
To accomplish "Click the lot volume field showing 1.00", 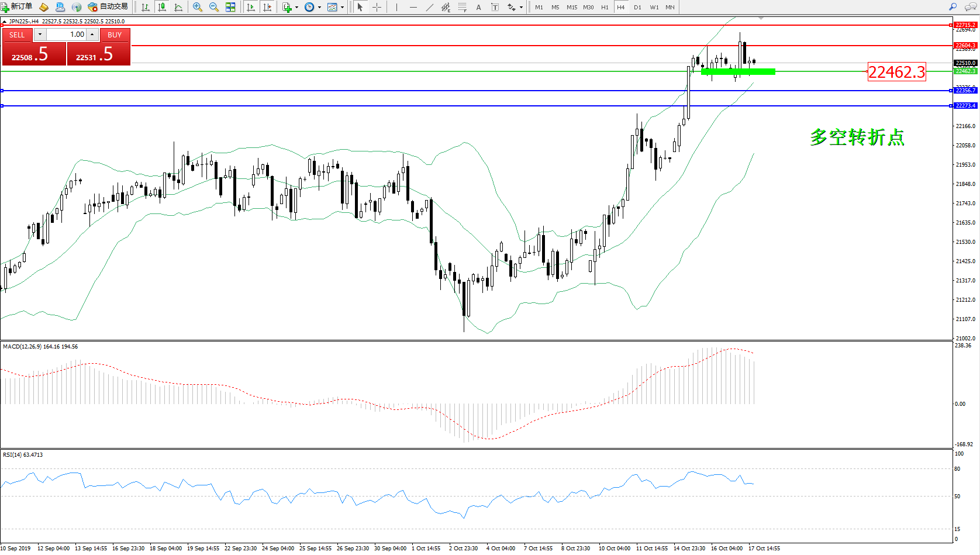I will click(66, 35).
